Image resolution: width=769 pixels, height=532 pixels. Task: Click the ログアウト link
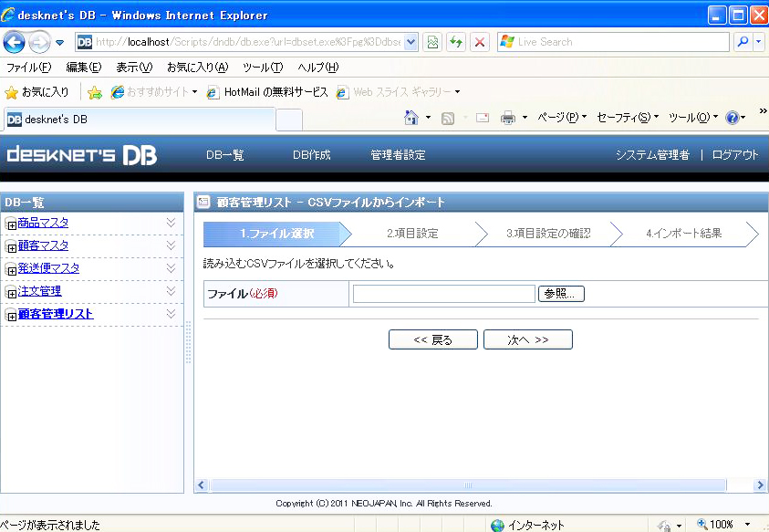pos(734,155)
